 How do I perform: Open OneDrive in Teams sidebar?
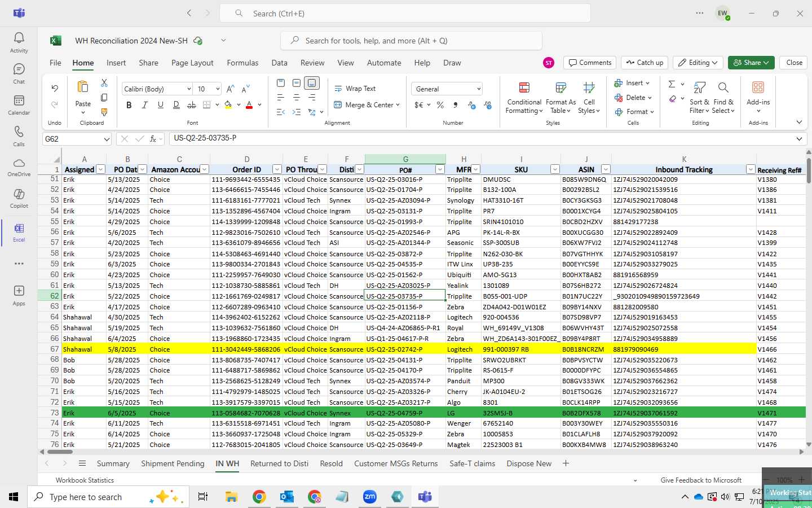point(19,167)
